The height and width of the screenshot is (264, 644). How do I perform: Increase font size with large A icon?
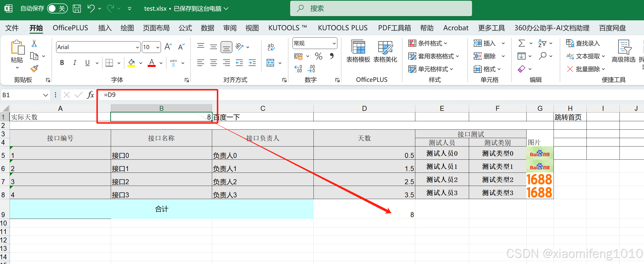[x=168, y=47]
